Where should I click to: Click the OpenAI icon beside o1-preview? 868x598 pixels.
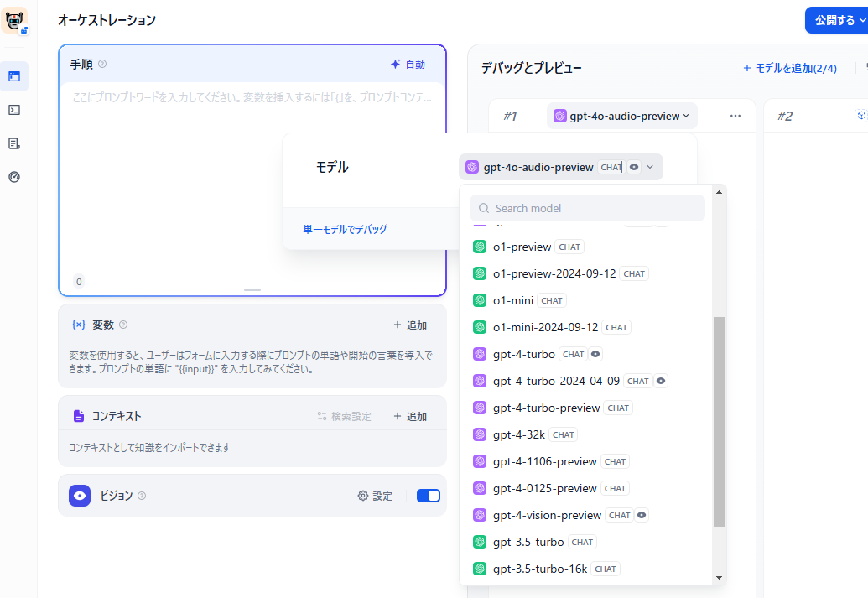point(480,247)
